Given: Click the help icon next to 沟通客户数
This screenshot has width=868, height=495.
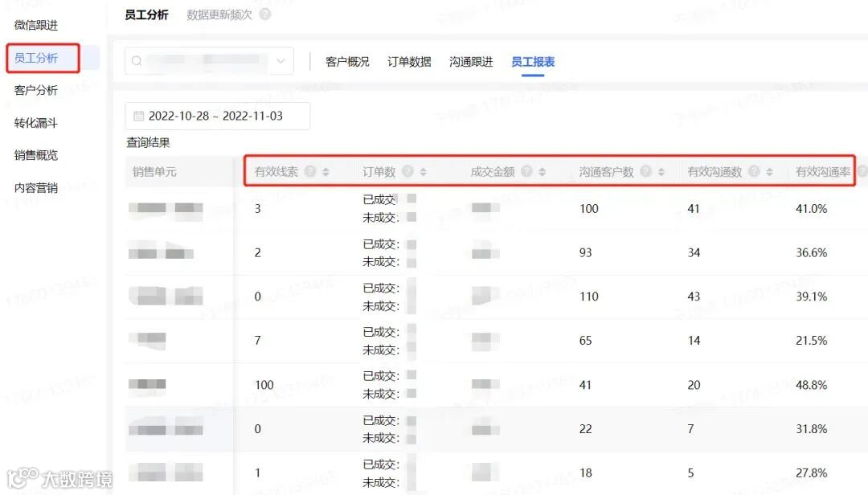Looking at the screenshot, I should point(646,172).
